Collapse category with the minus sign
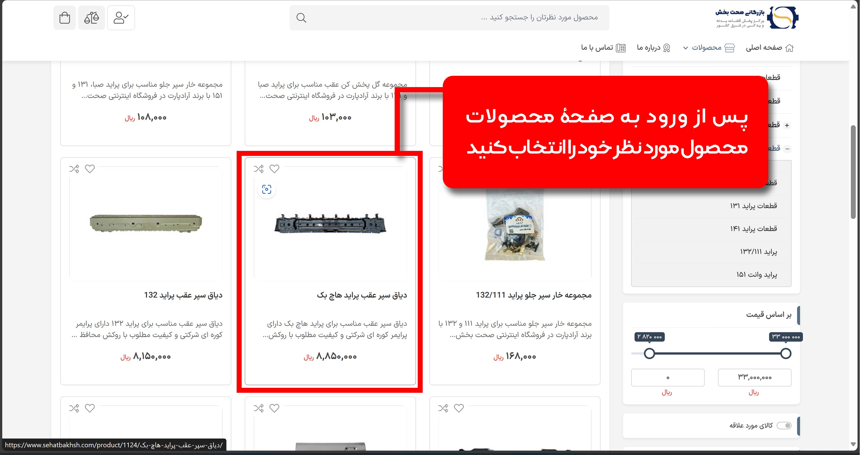 pos(788,149)
